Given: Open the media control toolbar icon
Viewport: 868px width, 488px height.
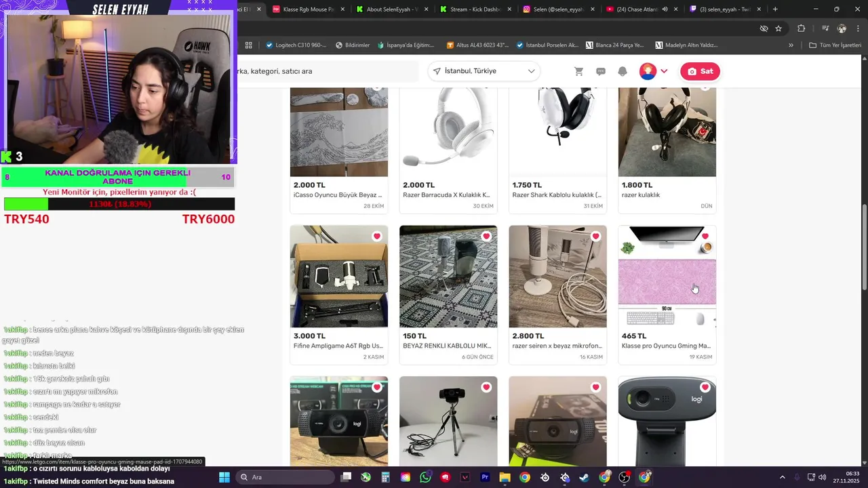Looking at the screenshot, I should pyautogui.click(x=825, y=28).
